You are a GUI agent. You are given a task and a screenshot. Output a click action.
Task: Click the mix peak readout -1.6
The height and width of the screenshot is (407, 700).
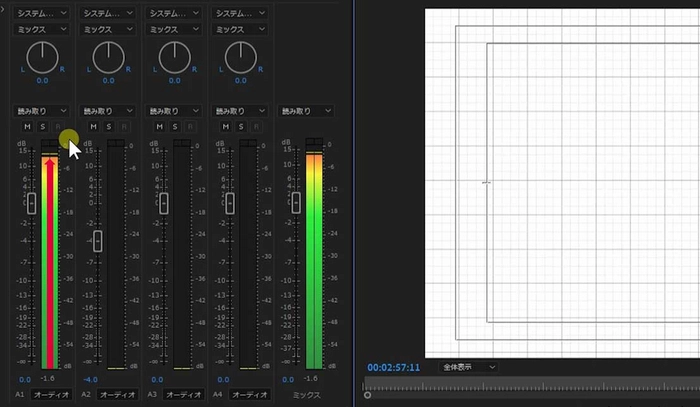click(x=311, y=378)
